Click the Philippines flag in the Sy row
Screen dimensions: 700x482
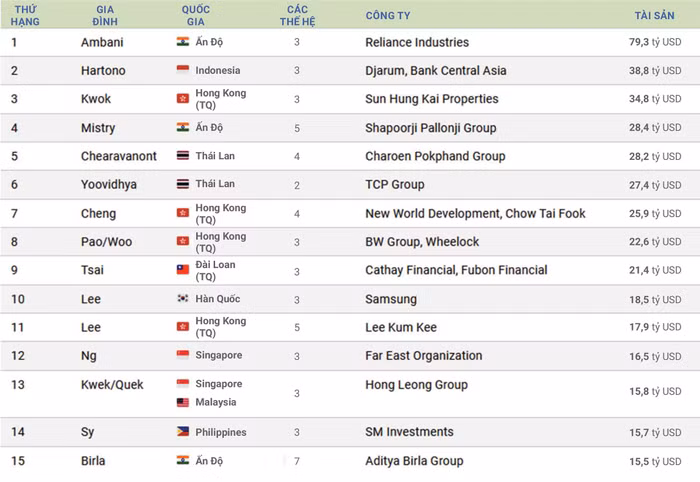coord(183,432)
